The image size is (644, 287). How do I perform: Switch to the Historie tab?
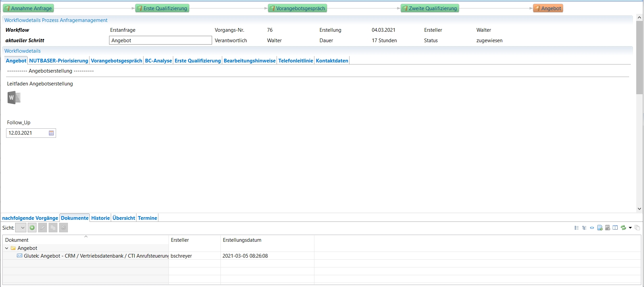pyautogui.click(x=101, y=218)
